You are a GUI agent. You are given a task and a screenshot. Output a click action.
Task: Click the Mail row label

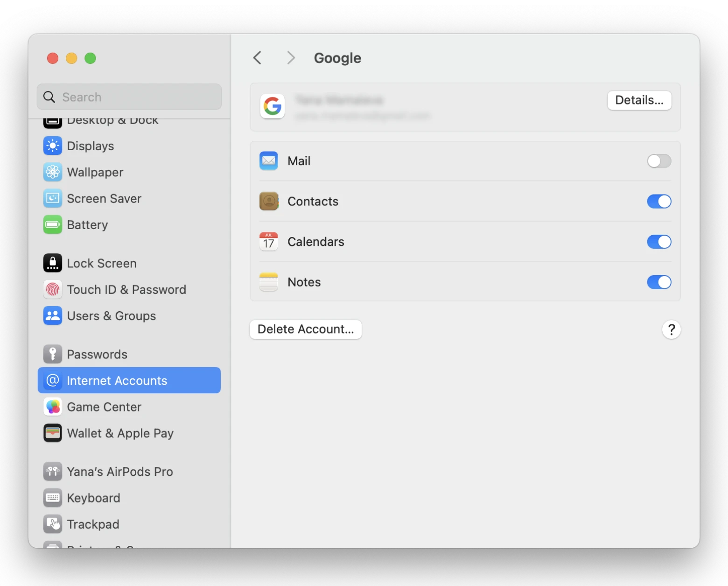pyautogui.click(x=299, y=161)
